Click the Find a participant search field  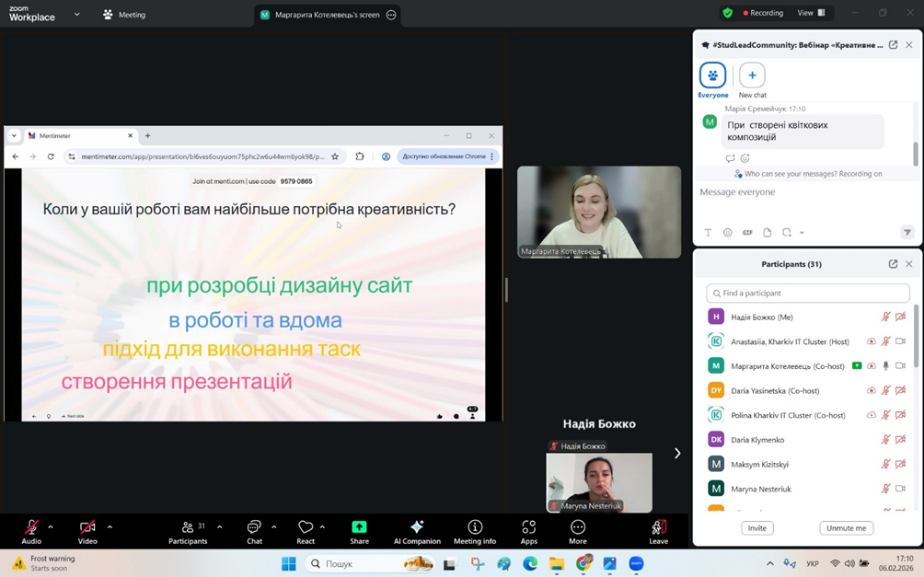807,294
